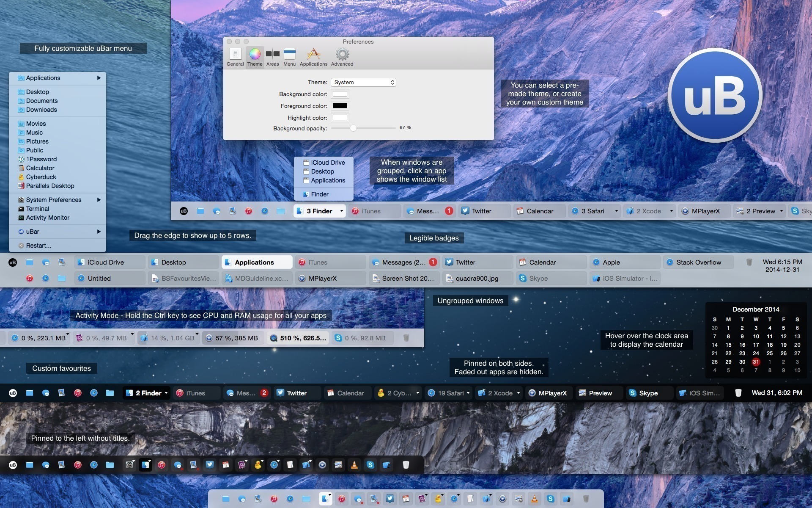Open the Menu preferences pane
Screen dimensions: 812x508
289,56
